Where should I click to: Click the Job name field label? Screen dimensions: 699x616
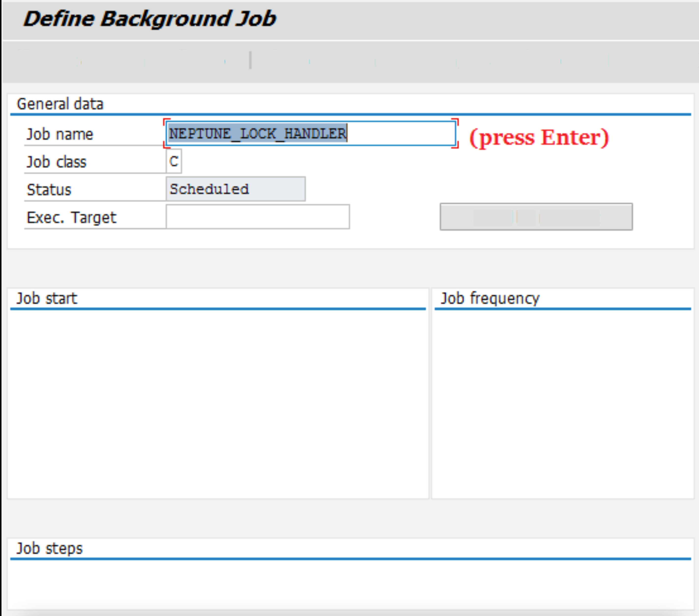[60, 134]
